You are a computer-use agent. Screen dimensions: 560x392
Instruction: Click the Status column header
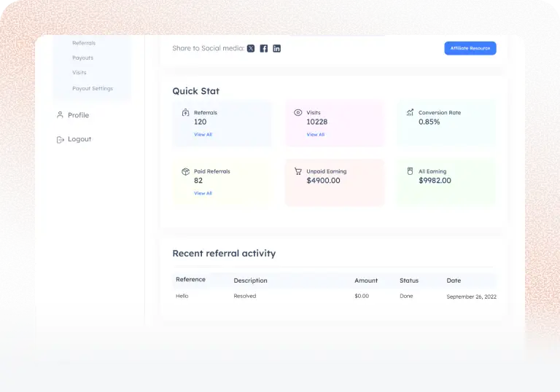[409, 281]
